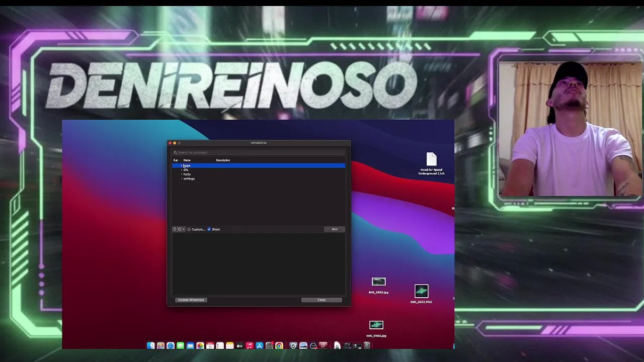This screenshot has width=644, height=362.
Task: Open Apple TV from the Dock
Action: pos(239,345)
